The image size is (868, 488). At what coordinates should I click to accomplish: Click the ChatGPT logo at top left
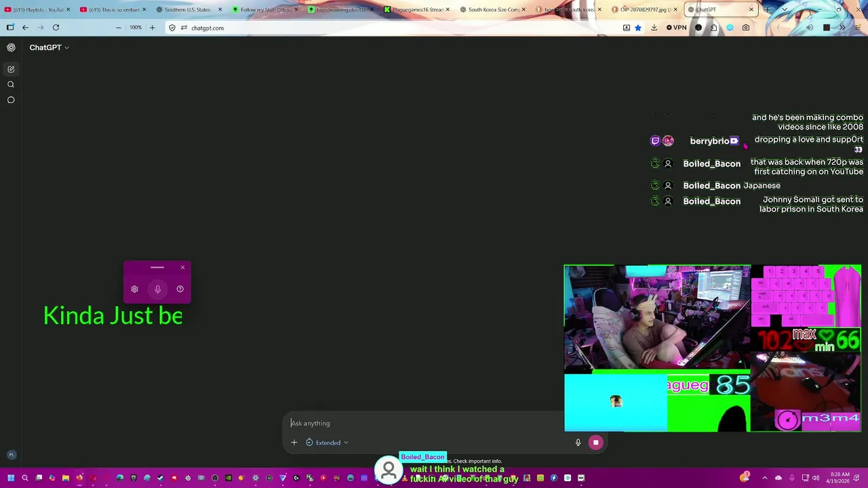click(11, 47)
